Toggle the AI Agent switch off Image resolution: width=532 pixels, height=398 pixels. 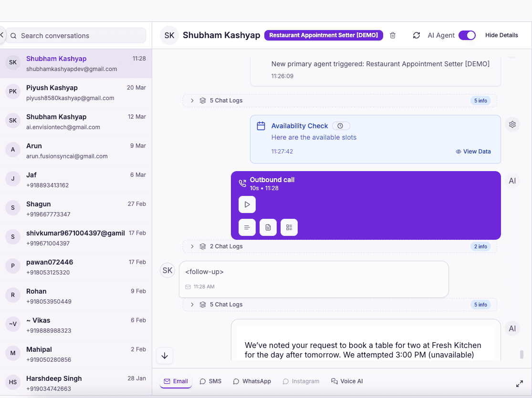click(x=467, y=35)
